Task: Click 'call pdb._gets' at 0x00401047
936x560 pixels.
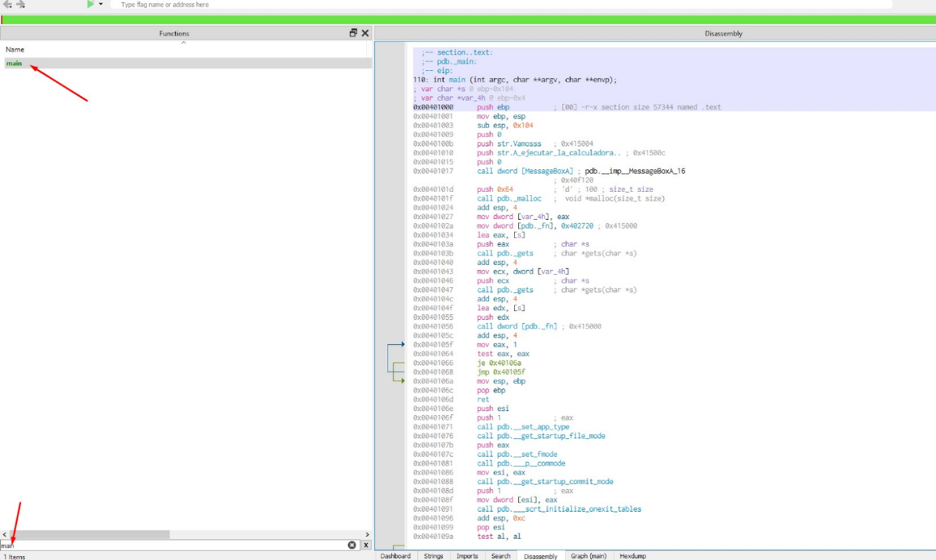Action: coord(505,290)
